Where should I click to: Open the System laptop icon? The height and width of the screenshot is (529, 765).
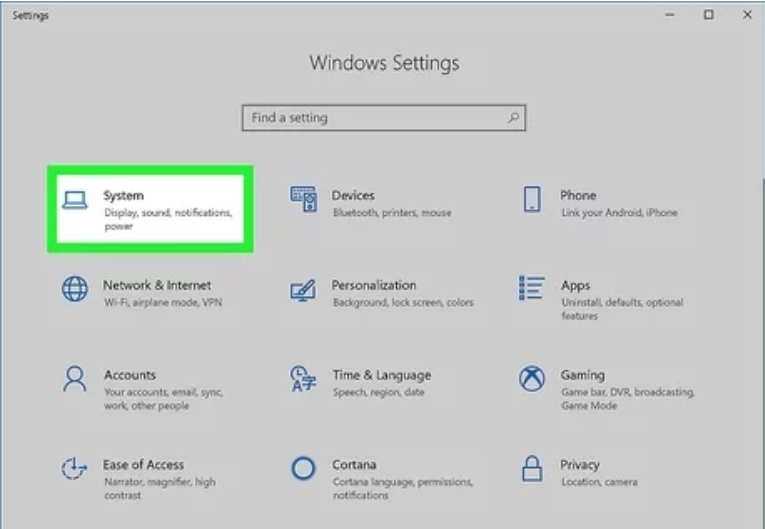click(x=75, y=200)
